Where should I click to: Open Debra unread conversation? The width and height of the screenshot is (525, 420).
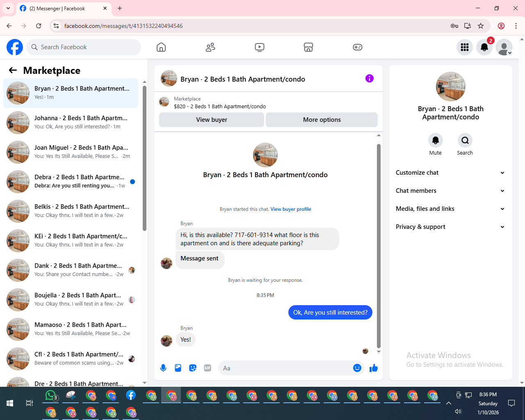pyautogui.click(x=71, y=182)
